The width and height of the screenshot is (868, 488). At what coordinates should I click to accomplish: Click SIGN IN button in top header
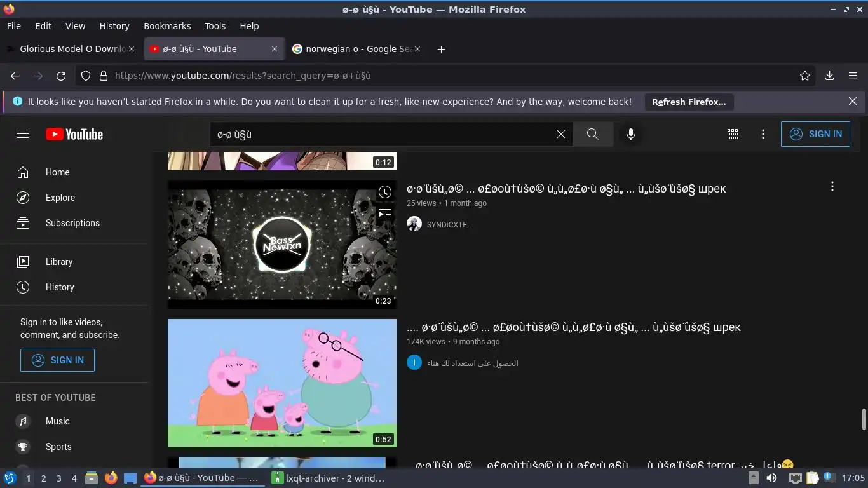click(x=815, y=134)
